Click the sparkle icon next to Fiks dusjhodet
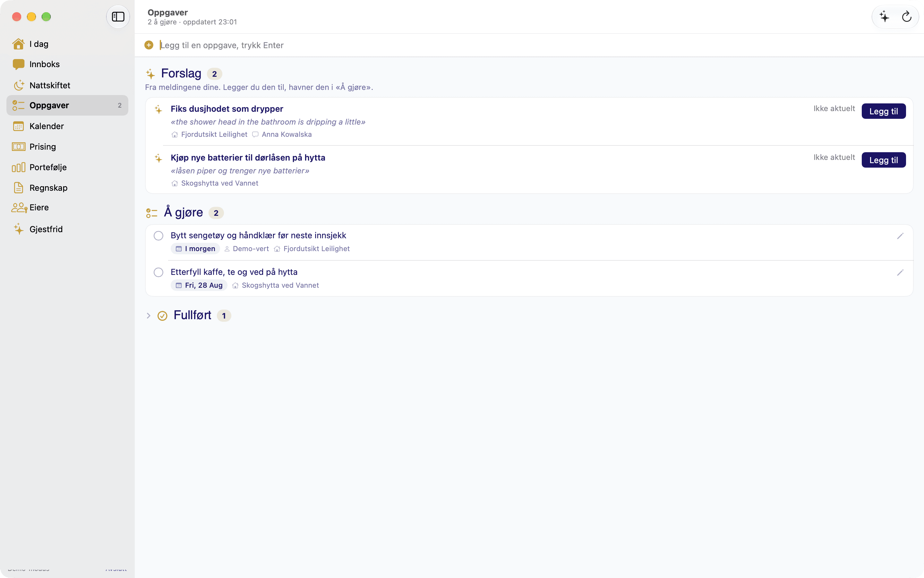The width and height of the screenshot is (924, 578). pyautogui.click(x=158, y=109)
